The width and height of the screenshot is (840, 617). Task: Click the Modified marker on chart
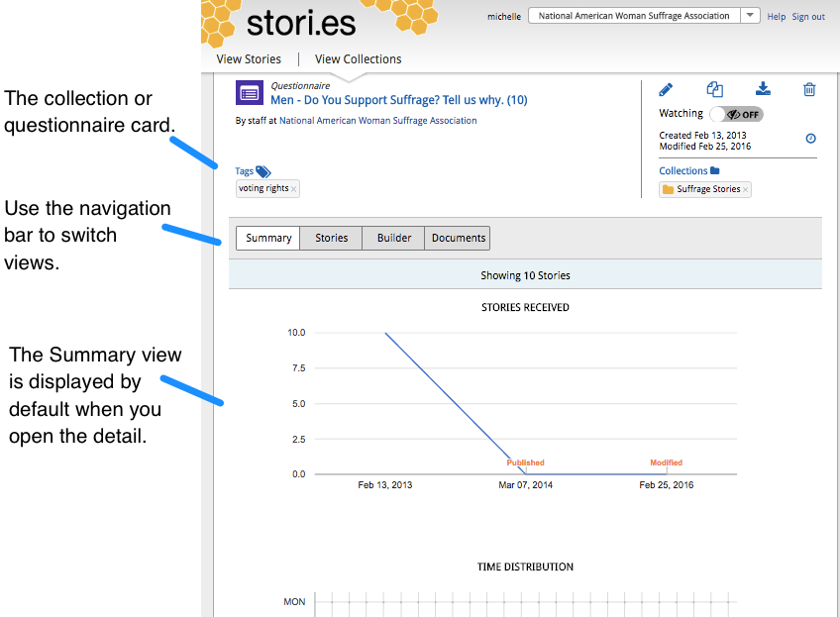[666, 463]
